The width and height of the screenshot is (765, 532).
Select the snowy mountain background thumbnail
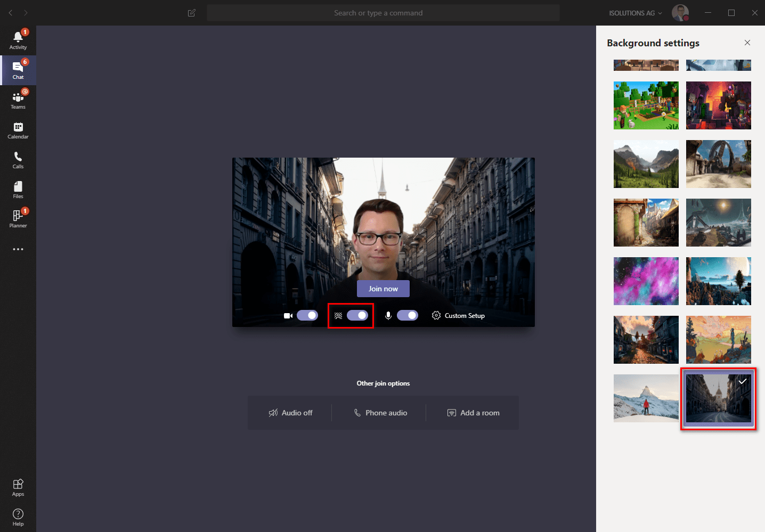pyautogui.click(x=646, y=398)
